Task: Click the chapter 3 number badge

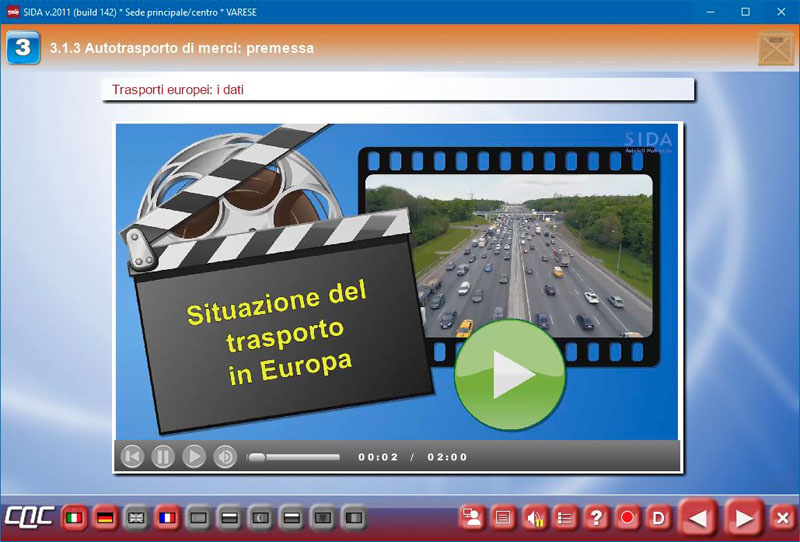Action: (23, 47)
